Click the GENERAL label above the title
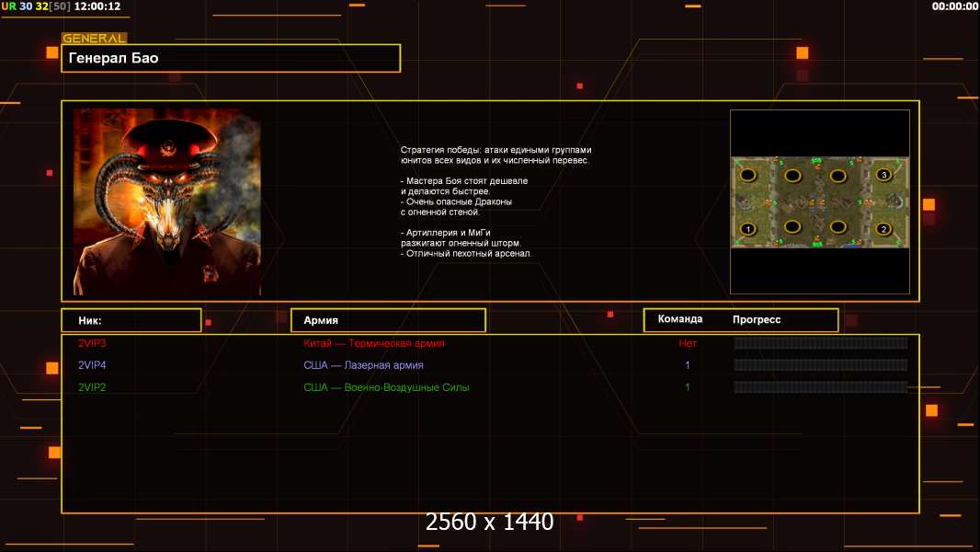980x552 pixels. tap(95, 38)
